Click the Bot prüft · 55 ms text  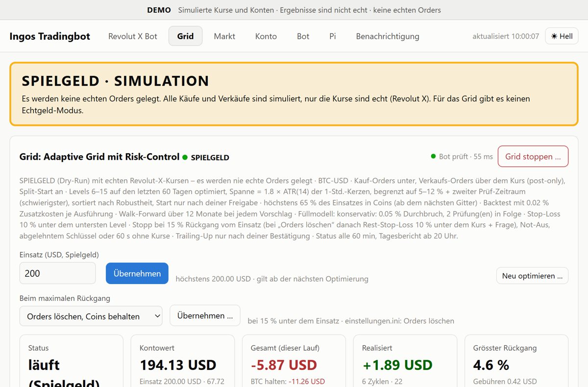pyautogui.click(x=466, y=157)
